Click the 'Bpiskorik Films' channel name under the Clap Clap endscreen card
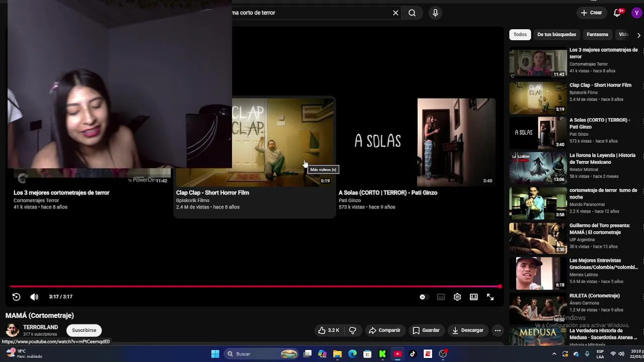 (x=193, y=200)
